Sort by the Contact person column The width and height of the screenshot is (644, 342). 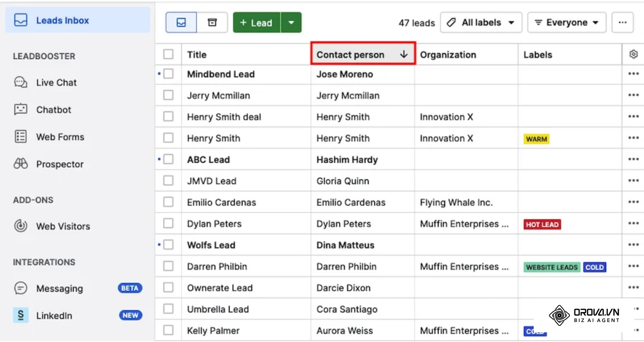[x=363, y=54]
